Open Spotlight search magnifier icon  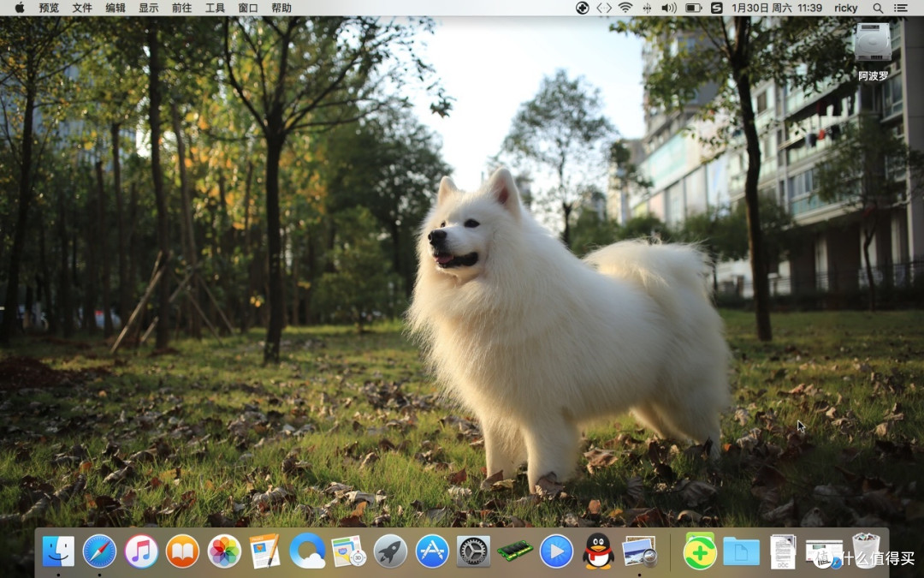[878, 8]
